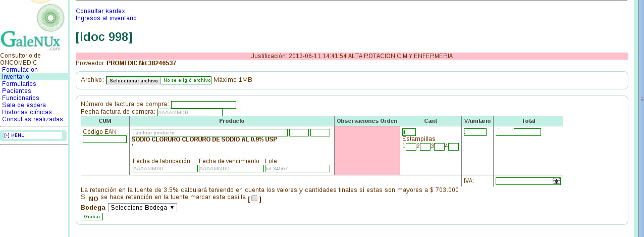The image size is (644, 237).
Task: Click the GaleNUx logo
Action: [31, 40]
